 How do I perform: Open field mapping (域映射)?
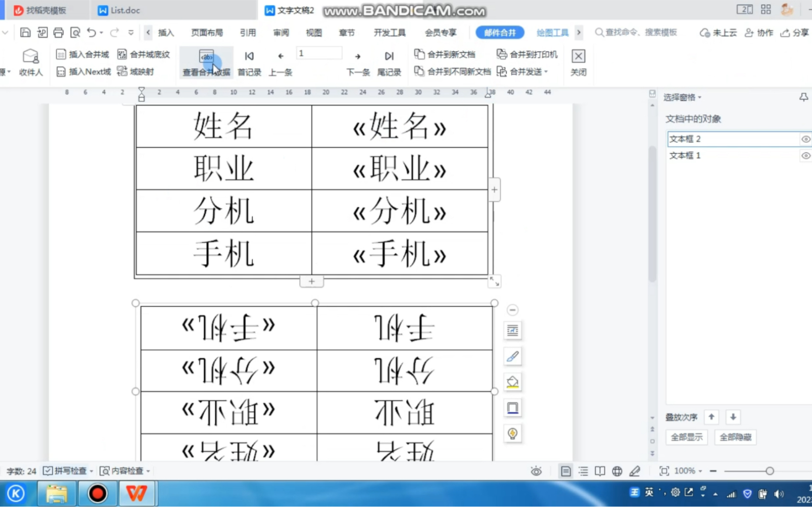(135, 72)
